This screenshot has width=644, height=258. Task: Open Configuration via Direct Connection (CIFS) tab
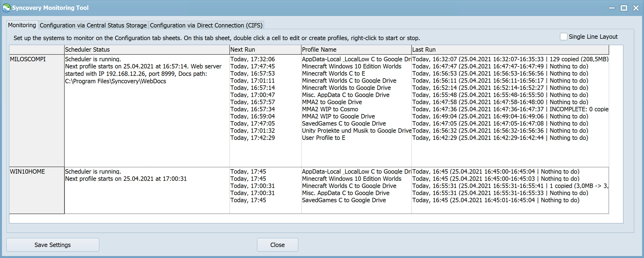click(206, 25)
